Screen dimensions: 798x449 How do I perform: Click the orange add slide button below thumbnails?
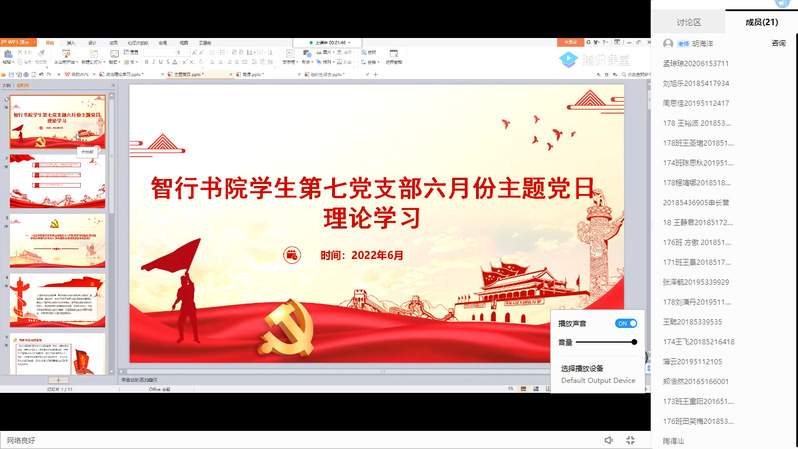58,380
